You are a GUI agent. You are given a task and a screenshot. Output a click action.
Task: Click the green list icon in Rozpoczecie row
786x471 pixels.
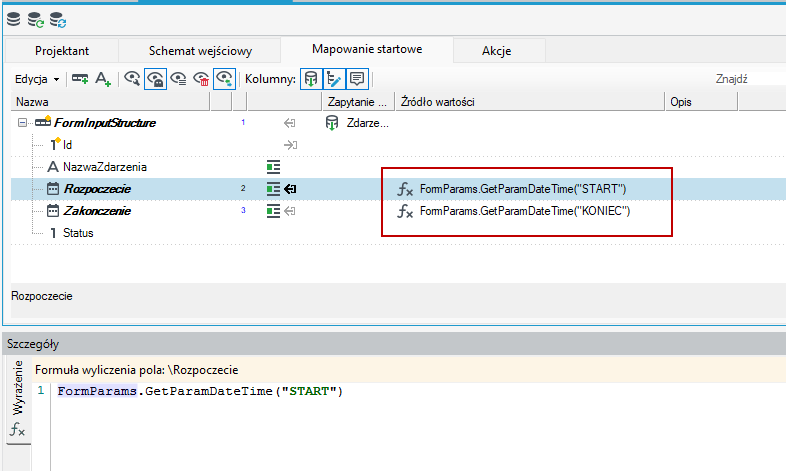(x=273, y=189)
